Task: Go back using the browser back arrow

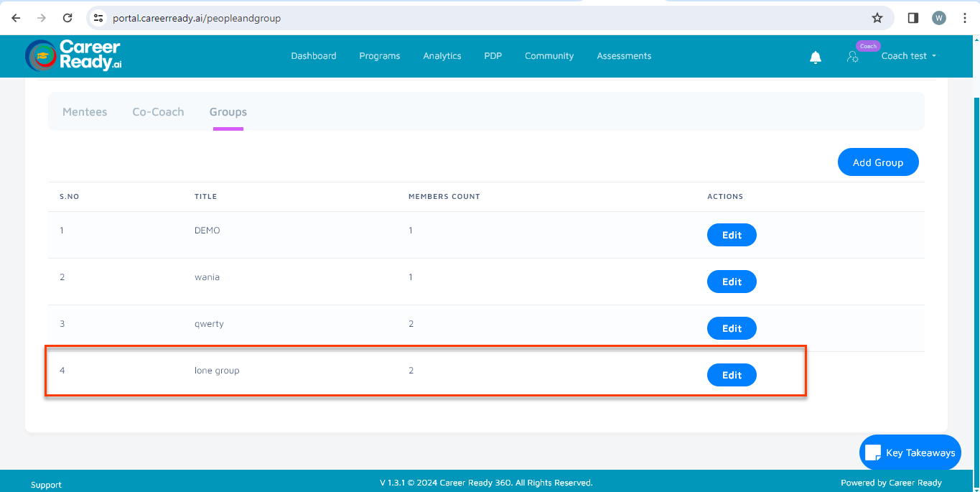Action: 16,18
